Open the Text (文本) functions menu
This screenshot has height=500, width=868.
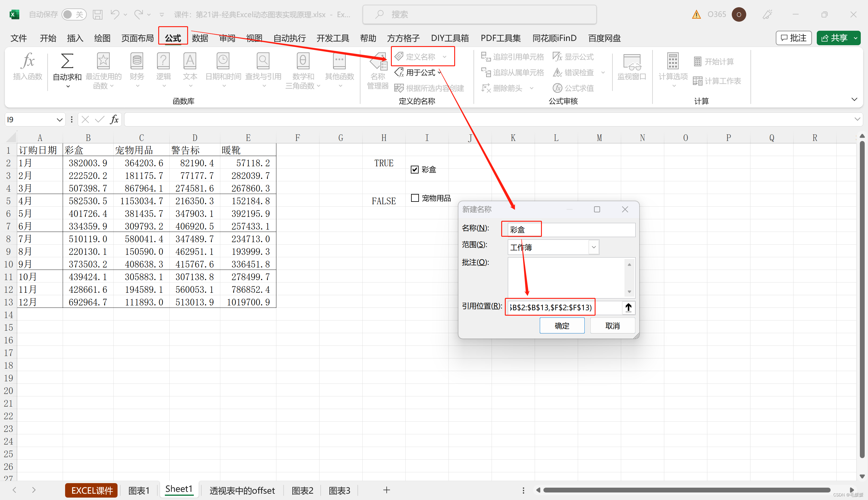(190, 70)
